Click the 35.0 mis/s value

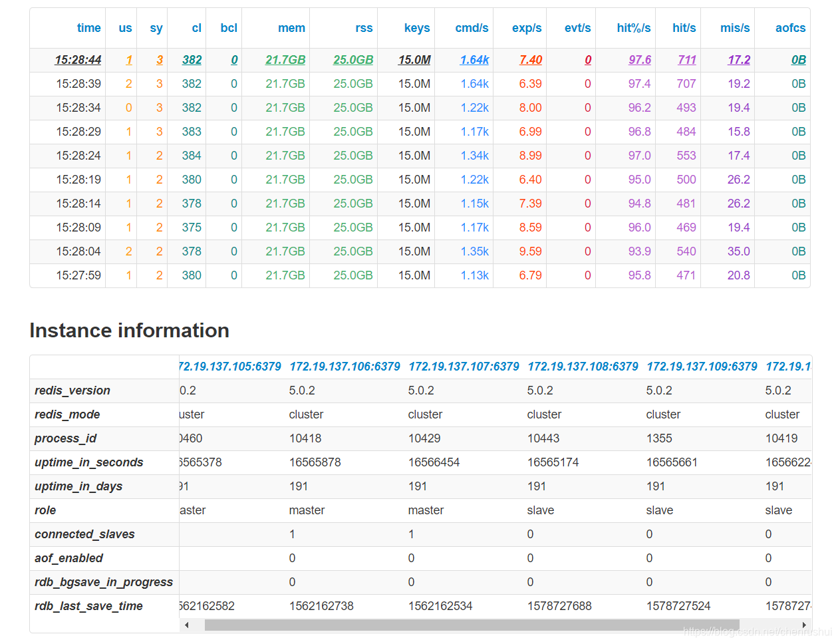pos(738,251)
